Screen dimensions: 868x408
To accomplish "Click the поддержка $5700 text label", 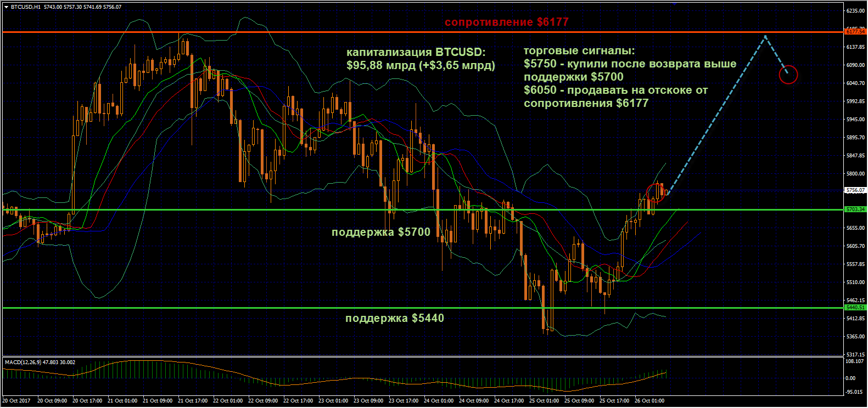I will pos(381,232).
